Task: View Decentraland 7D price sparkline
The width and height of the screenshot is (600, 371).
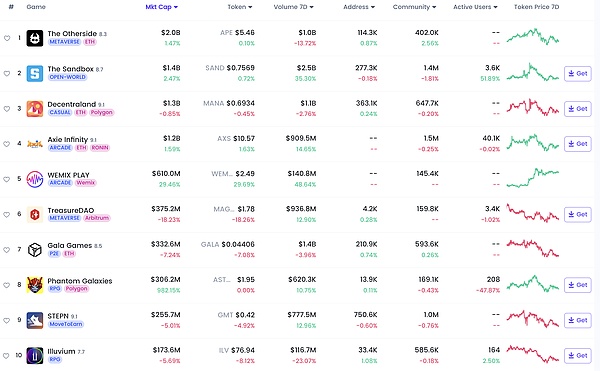Action: (x=533, y=107)
